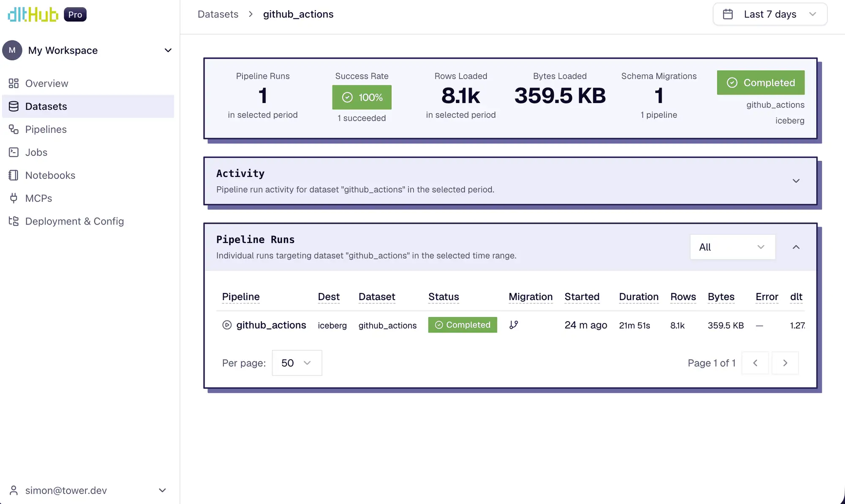This screenshot has height=504, width=845.
Task: Sort by Duration column header
Action: 639,297
